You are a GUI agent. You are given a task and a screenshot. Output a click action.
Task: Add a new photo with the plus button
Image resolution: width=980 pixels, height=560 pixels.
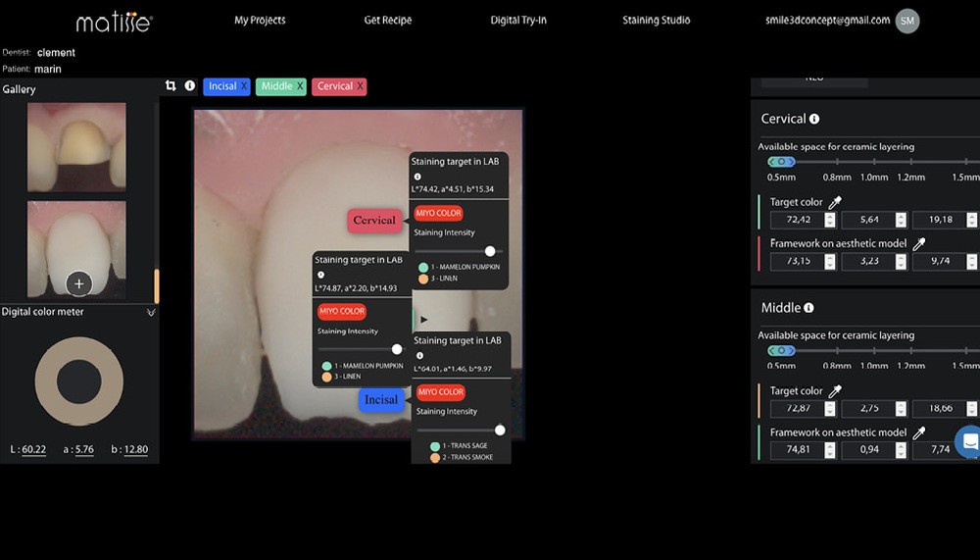78,284
